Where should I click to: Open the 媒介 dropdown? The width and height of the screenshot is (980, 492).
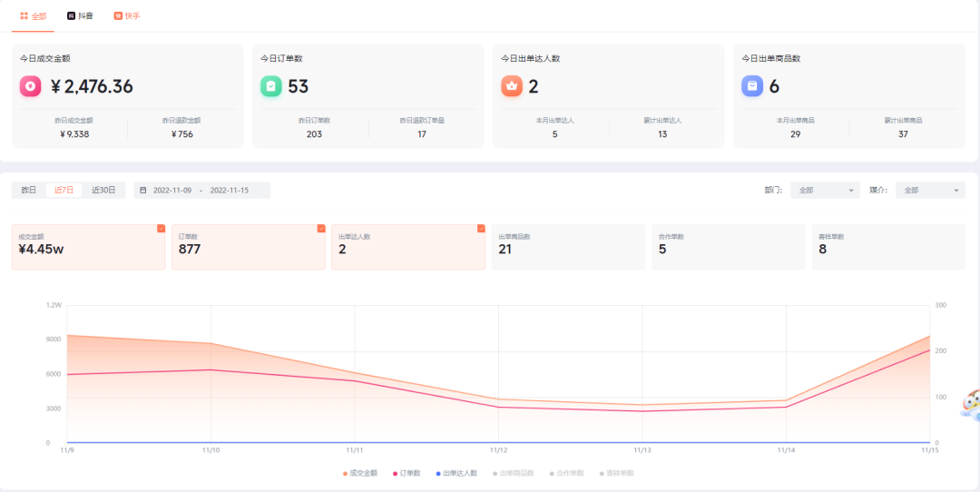pos(929,191)
